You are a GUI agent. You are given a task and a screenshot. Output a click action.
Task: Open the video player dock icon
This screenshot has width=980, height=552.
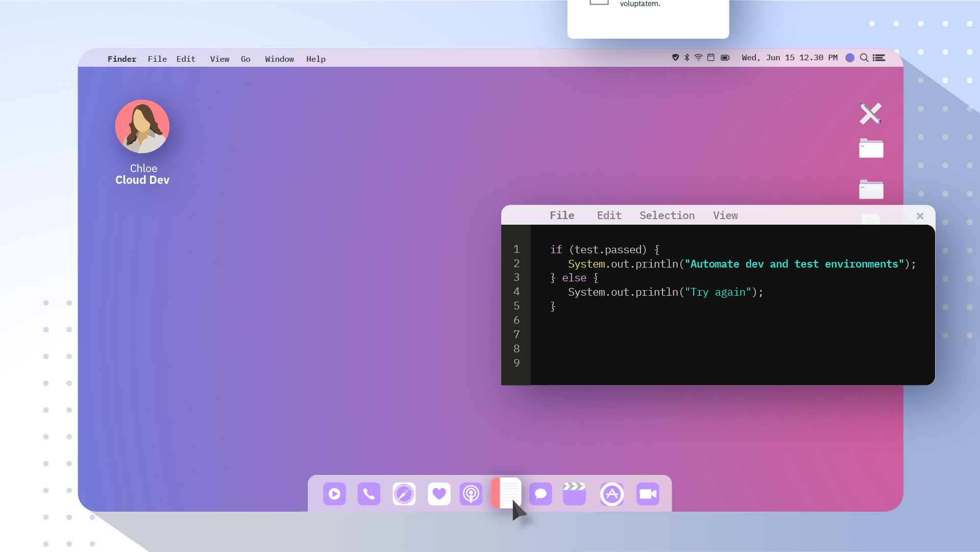coord(334,494)
